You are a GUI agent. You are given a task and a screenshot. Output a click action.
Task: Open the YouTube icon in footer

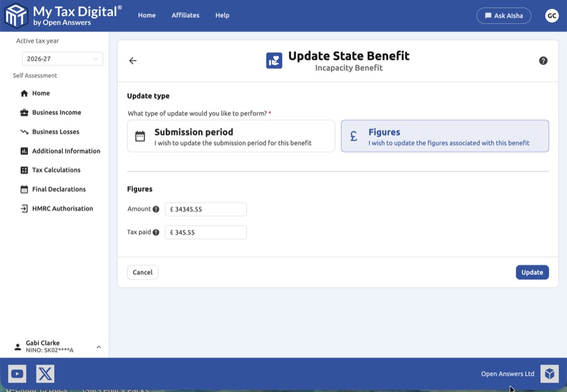[x=17, y=374]
